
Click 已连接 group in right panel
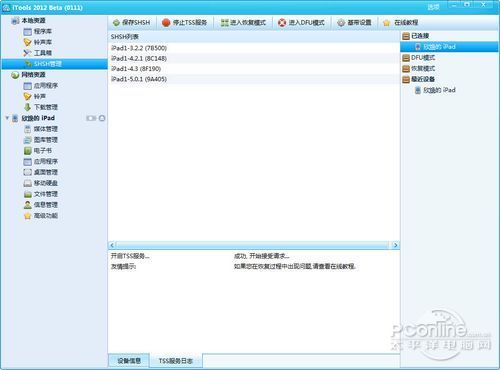point(416,36)
